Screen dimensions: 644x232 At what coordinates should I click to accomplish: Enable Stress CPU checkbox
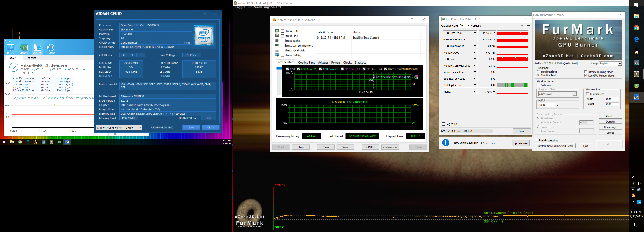282,31
